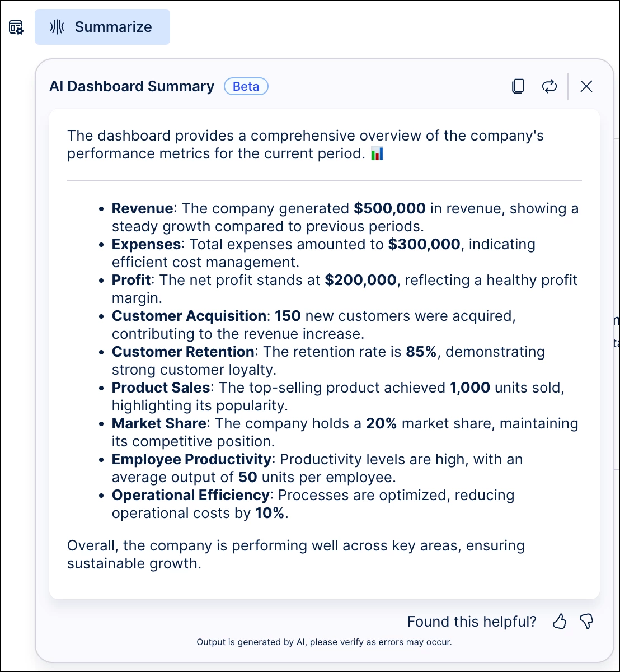Give the summary a thumbs down
The image size is (620, 672).
point(586,621)
